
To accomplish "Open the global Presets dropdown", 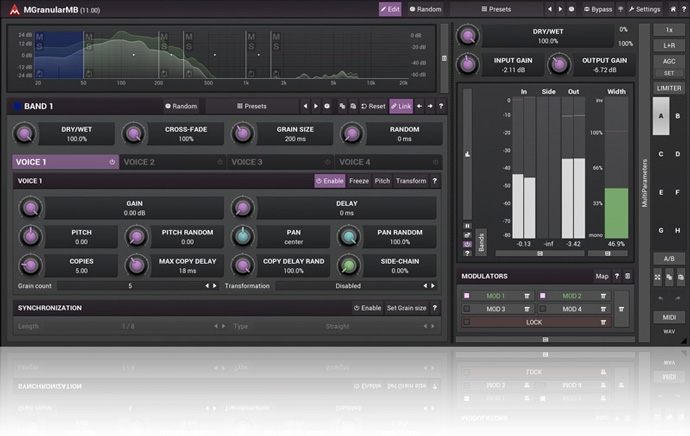I will pyautogui.click(x=496, y=9).
